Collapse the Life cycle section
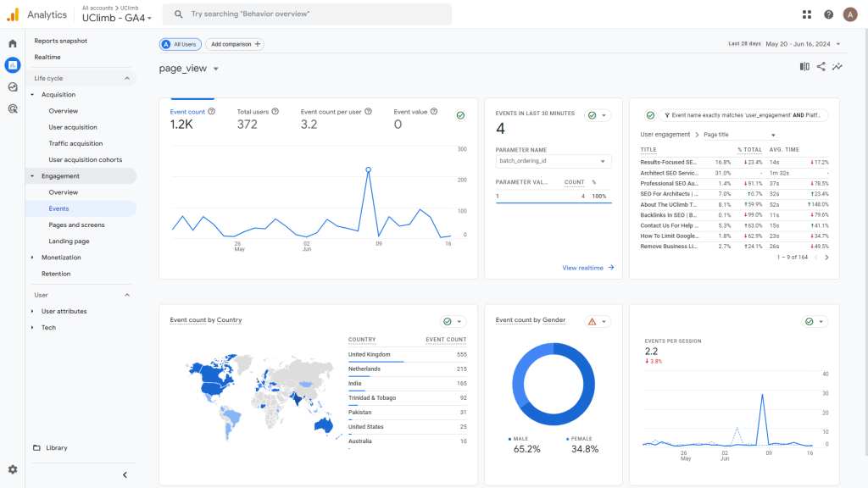 pyautogui.click(x=126, y=76)
